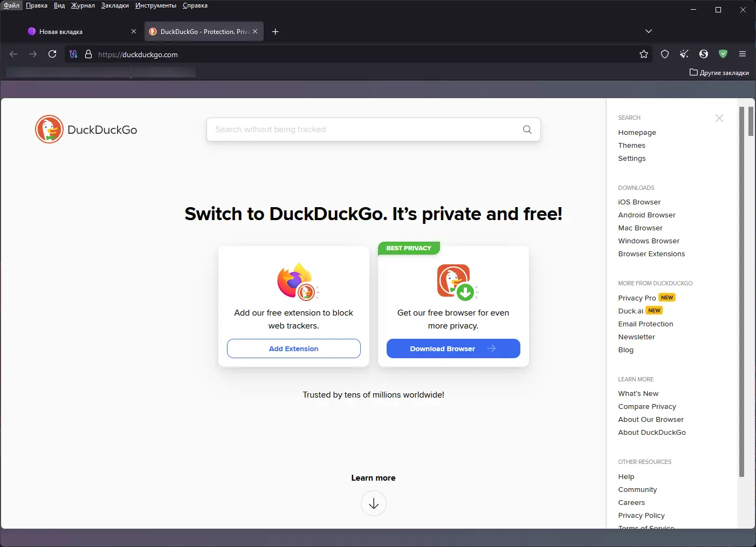Screen dimensions: 756x547
Task: Open the Email Protection link
Action: coord(645,324)
